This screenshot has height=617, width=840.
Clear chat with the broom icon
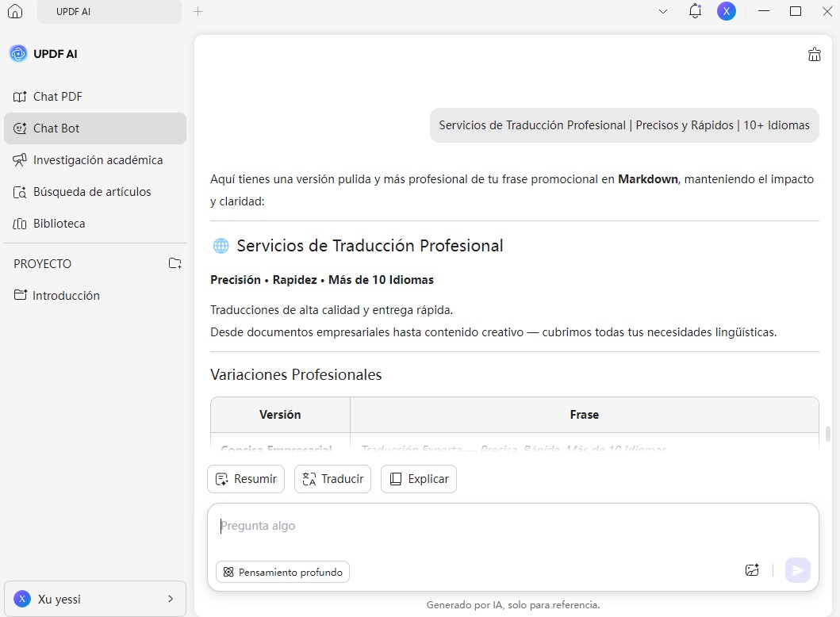[x=814, y=55]
